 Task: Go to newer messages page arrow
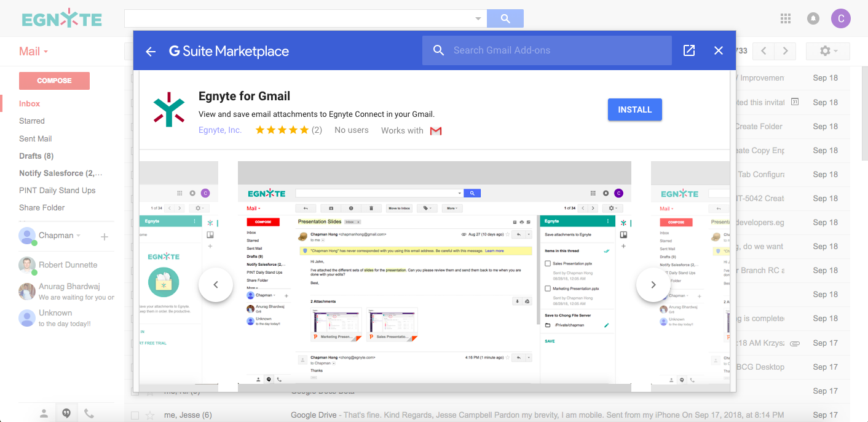pyautogui.click(x=763, y=51)
